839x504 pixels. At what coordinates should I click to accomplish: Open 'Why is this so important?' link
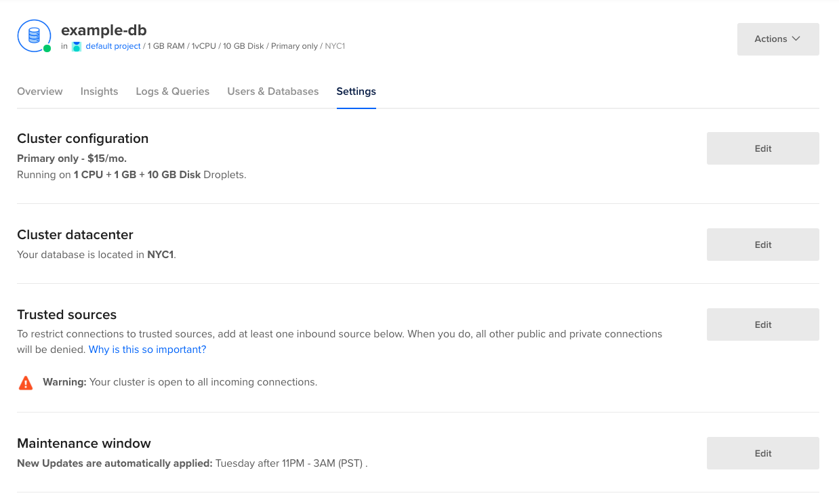(147, 350)
